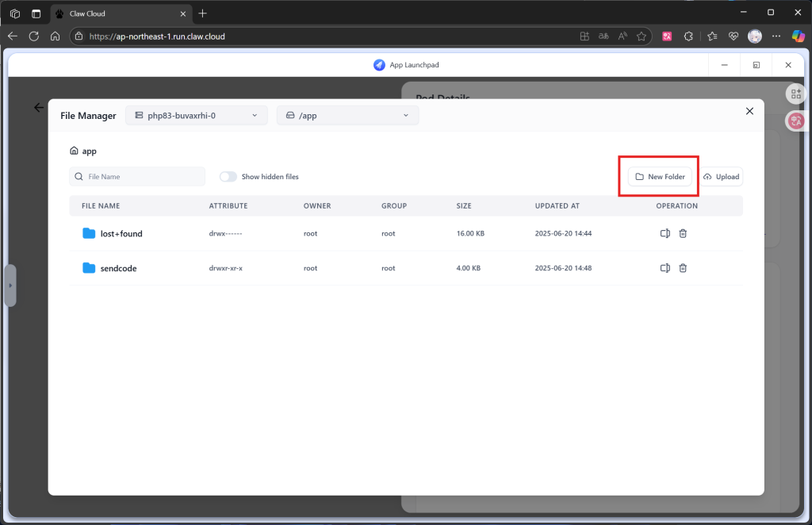Click the SIZE column header
This screenshot has height=525, width=812.
tap(464, 206)
